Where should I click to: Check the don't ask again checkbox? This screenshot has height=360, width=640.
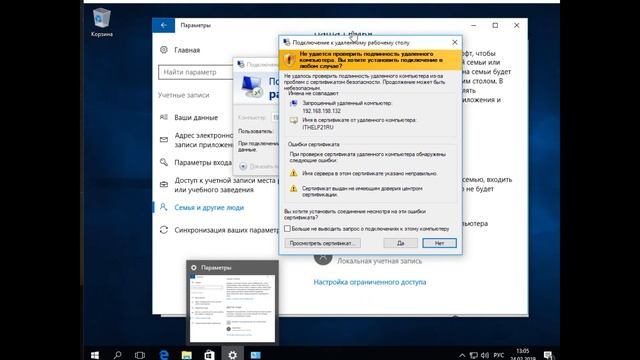(287, 229)
